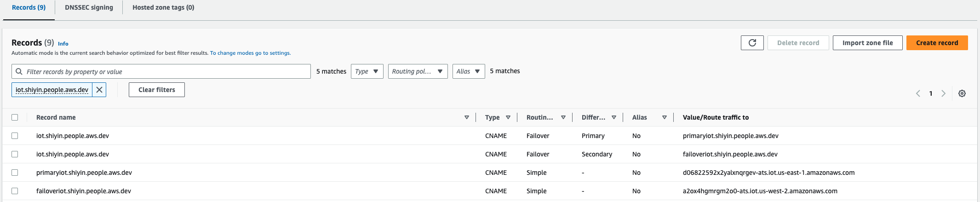This screenshot has width=980, height=202.
Task: Open the Hosted zone tags tab
Action: click(x=163, y=7)
